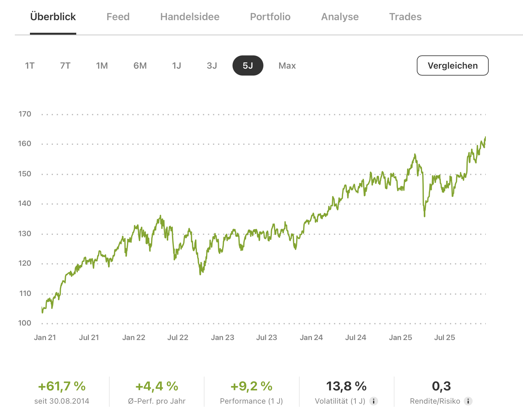Switch to 3J time range
This screenshot has width=523, height=420.
(212, 65)
